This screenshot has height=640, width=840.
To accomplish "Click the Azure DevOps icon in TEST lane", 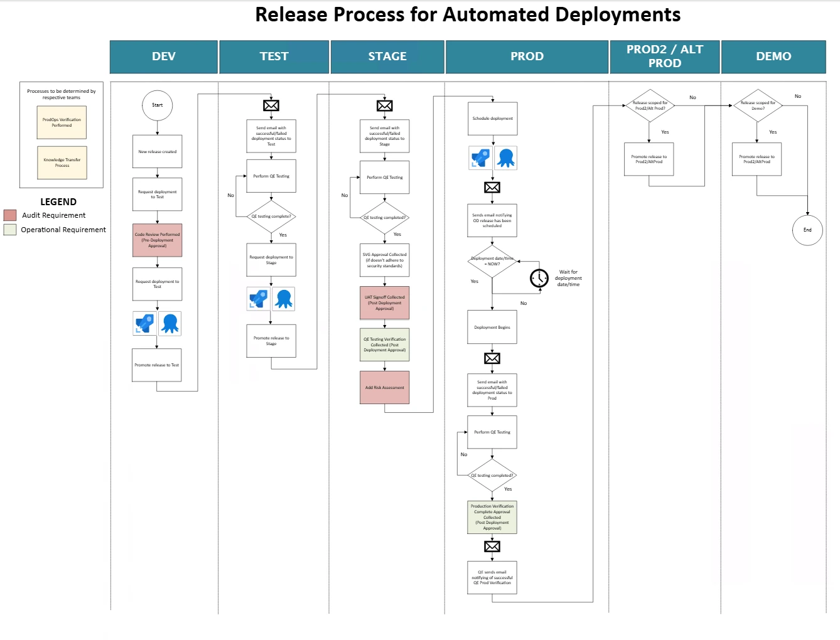I will (x=258, y=299).
